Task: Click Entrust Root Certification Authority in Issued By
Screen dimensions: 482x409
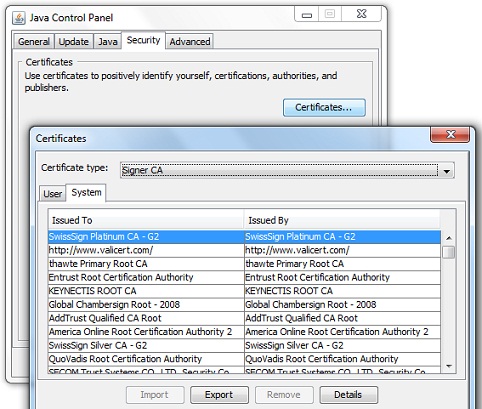Action: 342,278
